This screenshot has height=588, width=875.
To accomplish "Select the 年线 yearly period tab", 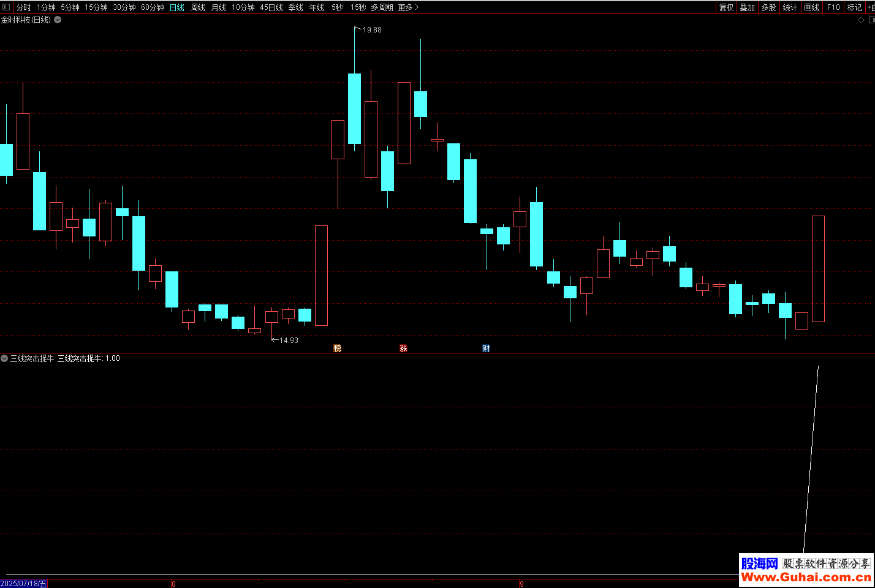I will (317, 7).
